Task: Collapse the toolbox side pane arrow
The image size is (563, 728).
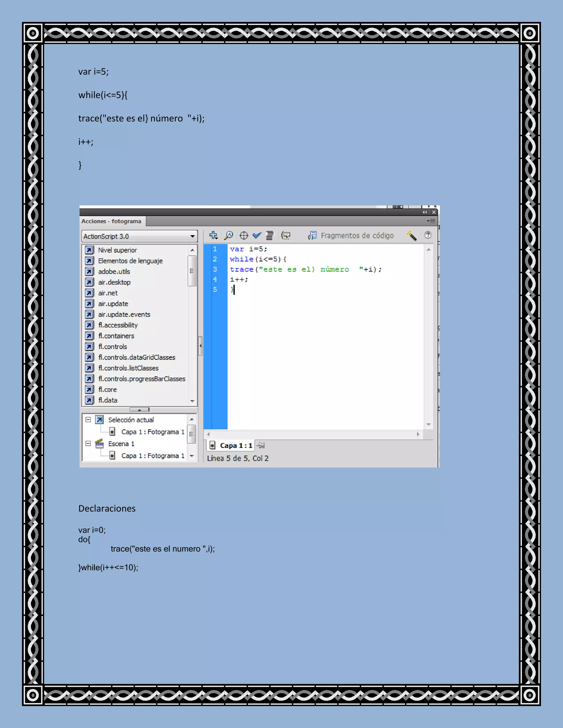Action: pos(200,346)
